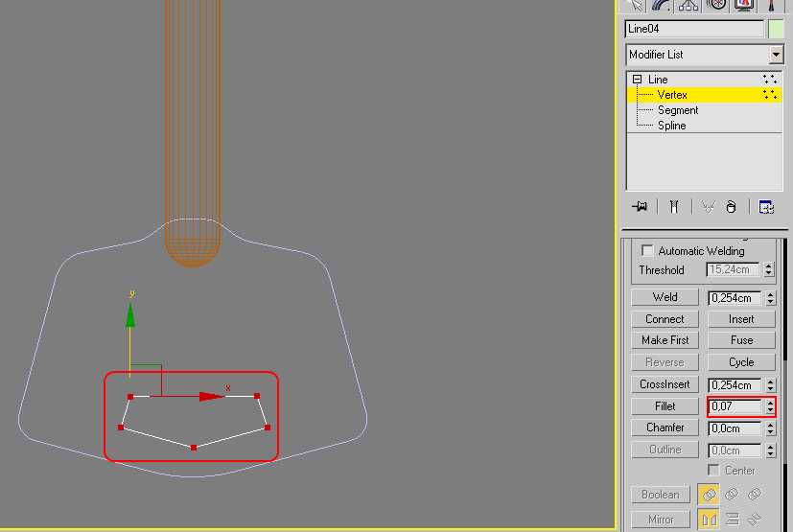The height and width of the screenshot is (532, 793).
Task: Increase the Weld spinner value
Action: click(x=770, y=294)
